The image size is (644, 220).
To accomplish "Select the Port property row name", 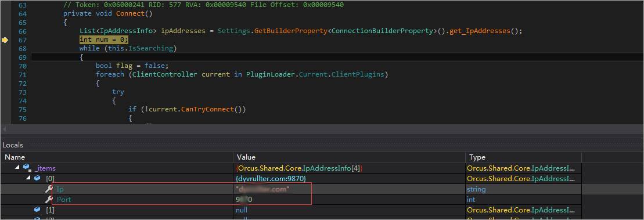I will tap(64, 200).
